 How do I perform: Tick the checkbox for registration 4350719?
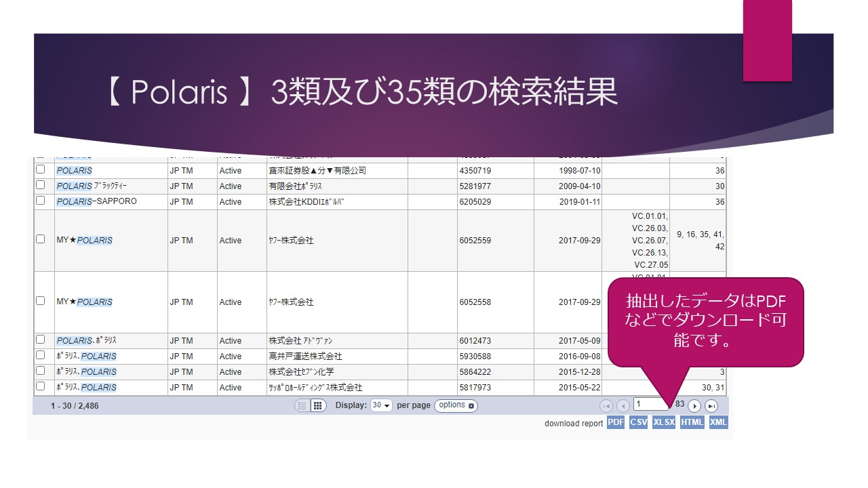tap(40, 169)
